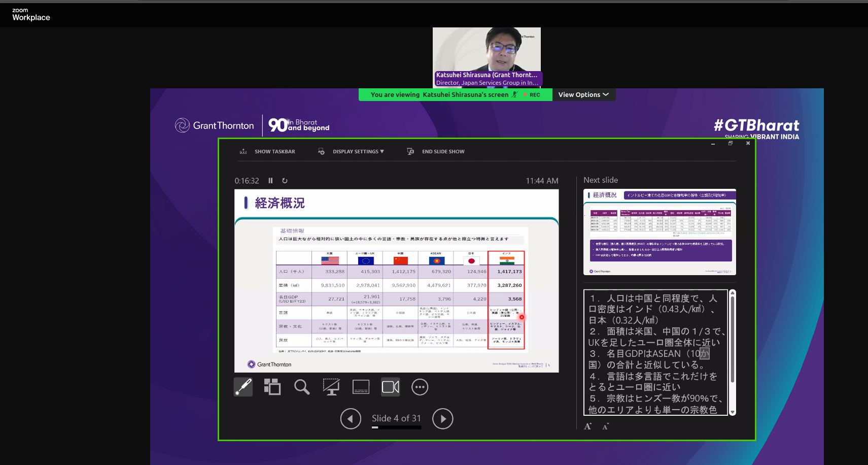Click the next slide thumbnail preview

(x=659, y=232)
